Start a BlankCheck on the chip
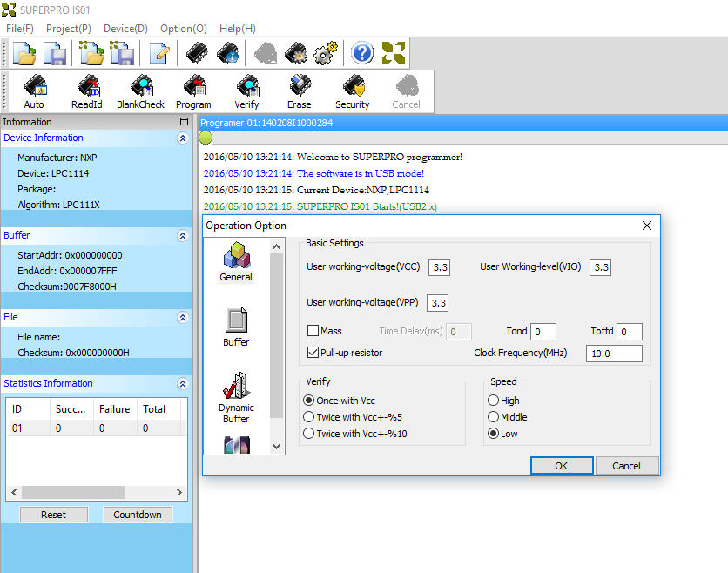Screen dimensions: 728x573 pos(140,91)
